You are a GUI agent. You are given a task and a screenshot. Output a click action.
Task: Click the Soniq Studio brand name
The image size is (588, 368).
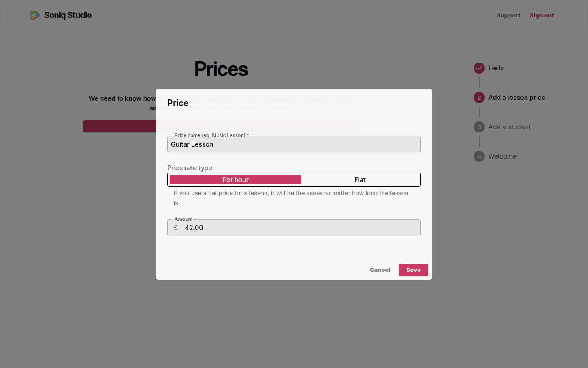point(68,15)
